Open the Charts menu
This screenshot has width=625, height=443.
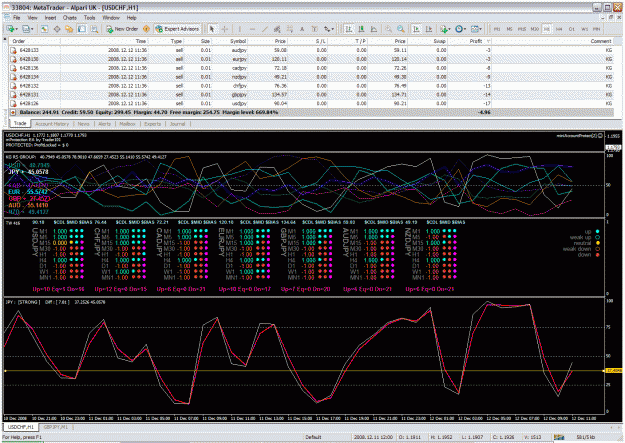pyautogui.click(x=69, y=18)
